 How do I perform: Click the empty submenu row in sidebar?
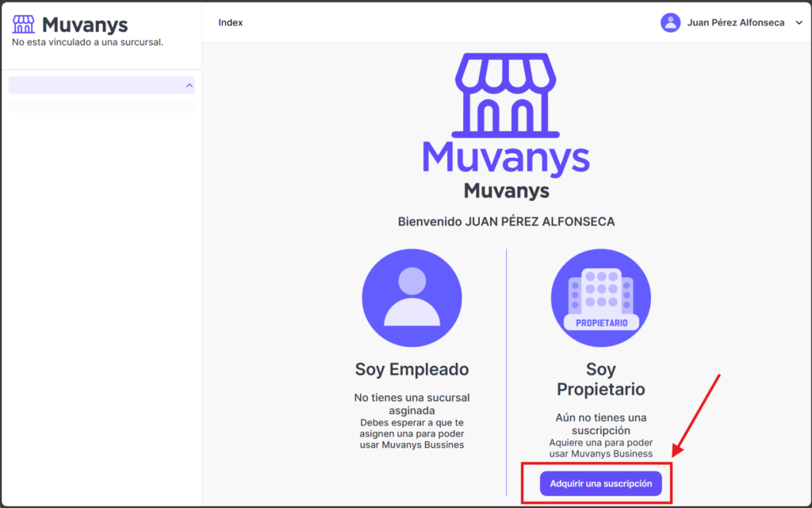101,105
